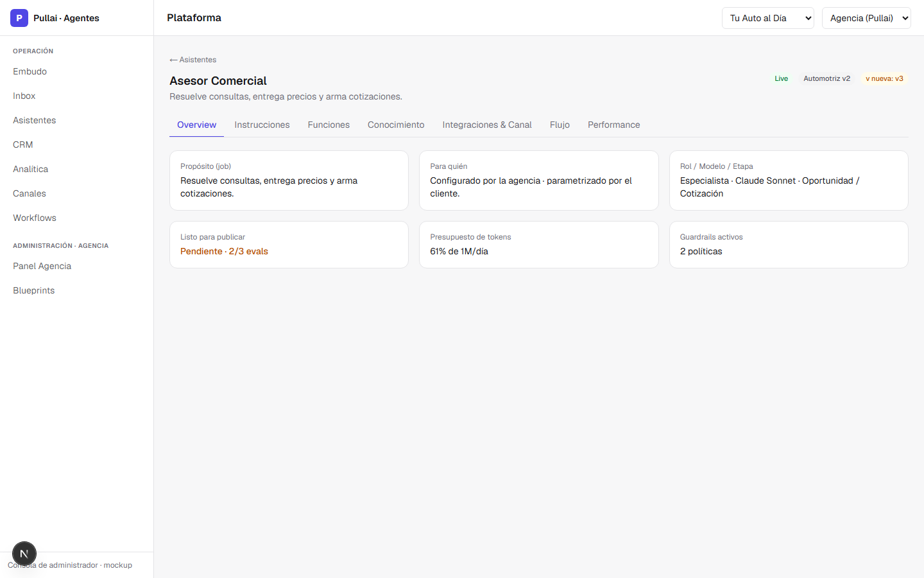Go to Inbox in the sidebar
The width and height of the screenshot is (924, 578).
pyautogui.click(x=77, y=96)
